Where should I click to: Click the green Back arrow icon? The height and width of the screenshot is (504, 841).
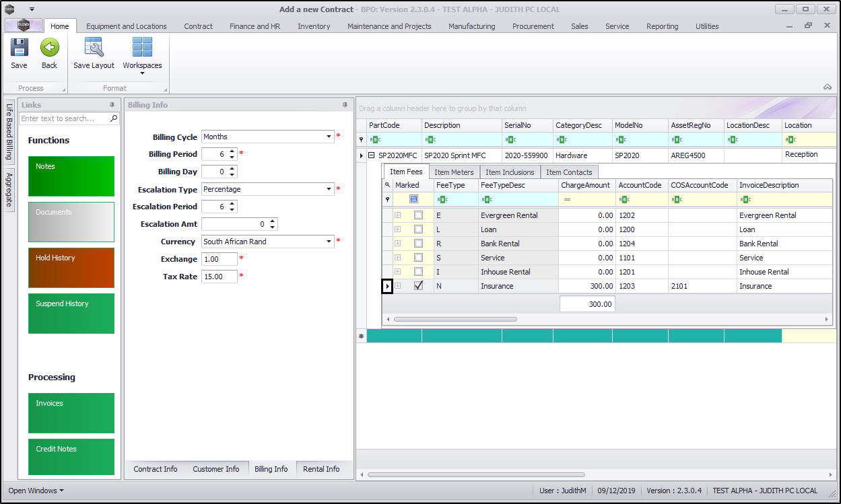point(49,48)
